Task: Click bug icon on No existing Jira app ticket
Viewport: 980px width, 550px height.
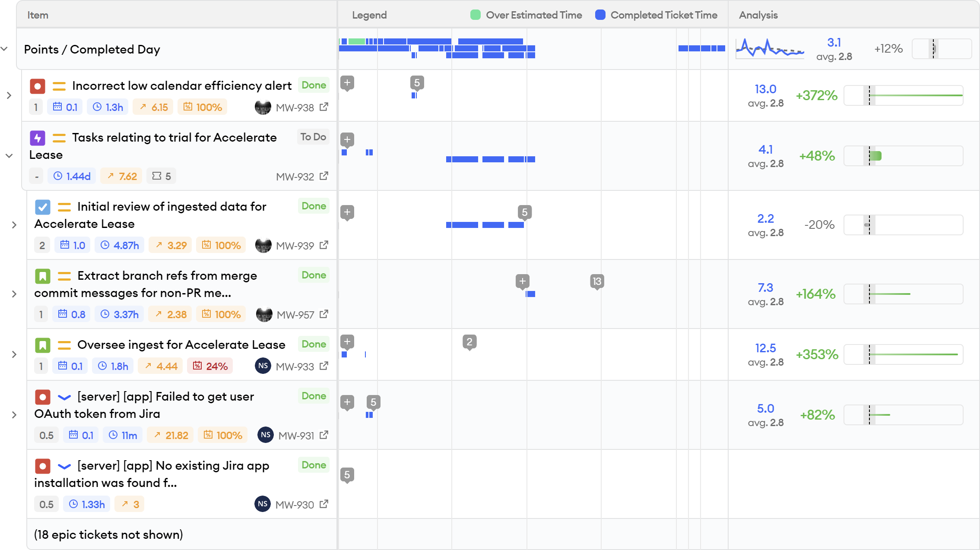Action: point(43,466)
